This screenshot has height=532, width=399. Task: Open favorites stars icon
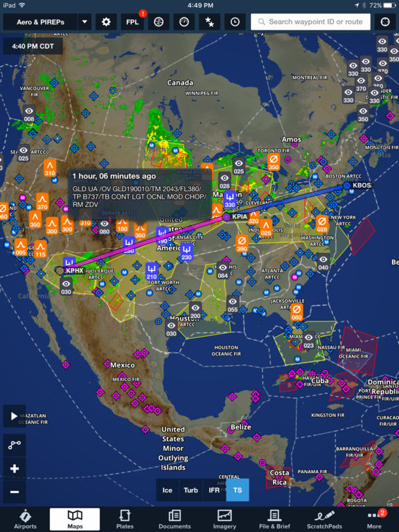pos(209,22)
